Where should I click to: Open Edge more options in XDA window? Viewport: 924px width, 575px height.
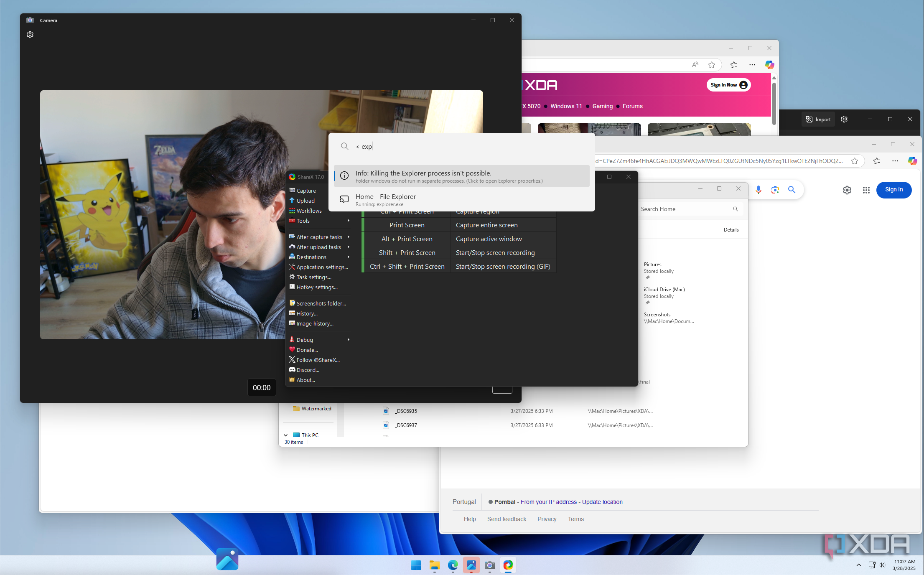click(x=752, y=65)
